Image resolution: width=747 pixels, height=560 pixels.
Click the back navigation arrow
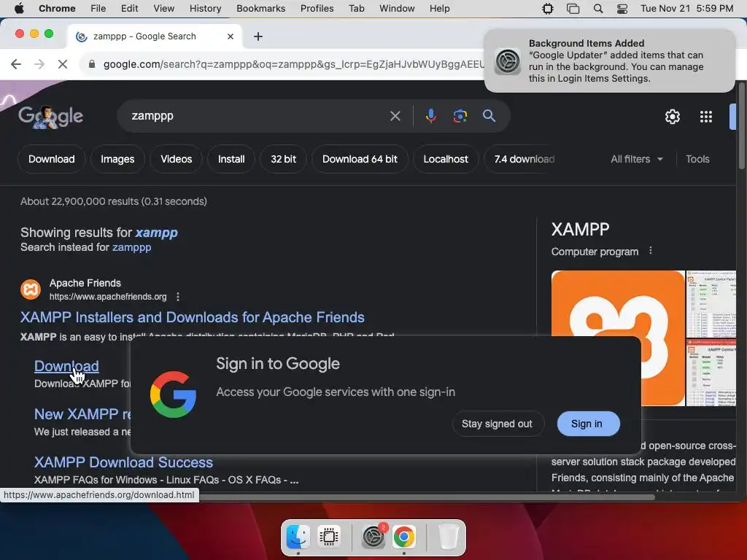point(16,64)
